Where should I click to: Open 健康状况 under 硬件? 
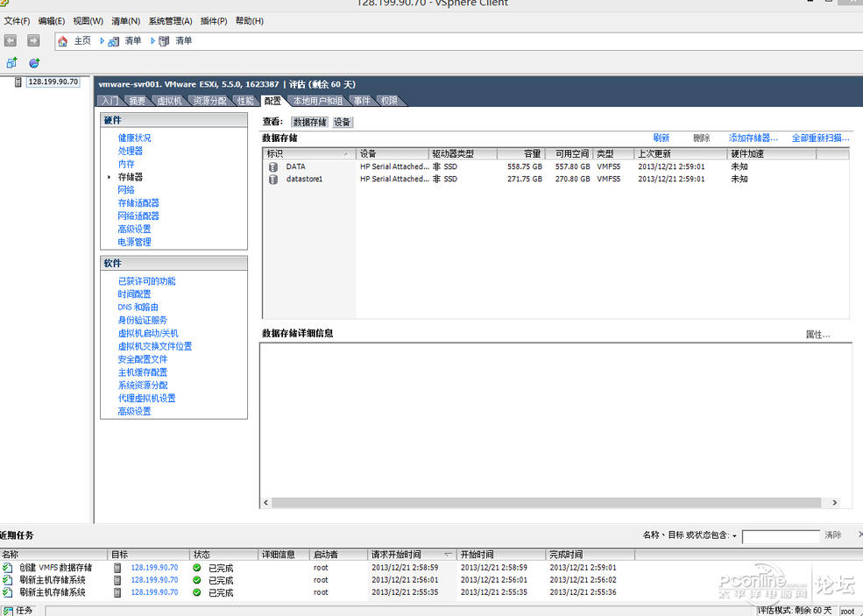(134, 138)
